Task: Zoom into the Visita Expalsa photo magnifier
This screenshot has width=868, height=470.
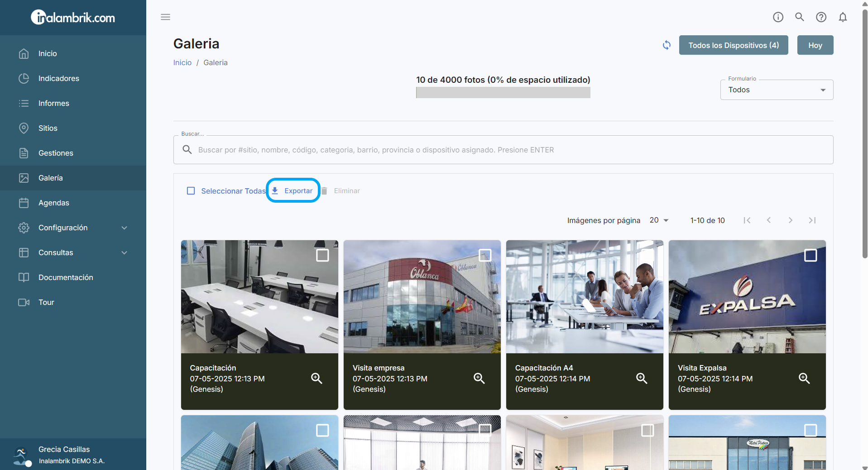Action: pos(804,378)
